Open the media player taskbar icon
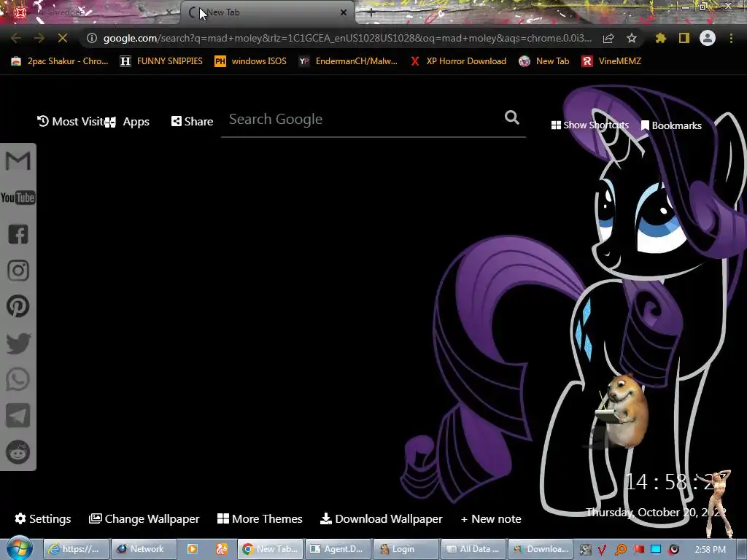 (x=193, y=549)
